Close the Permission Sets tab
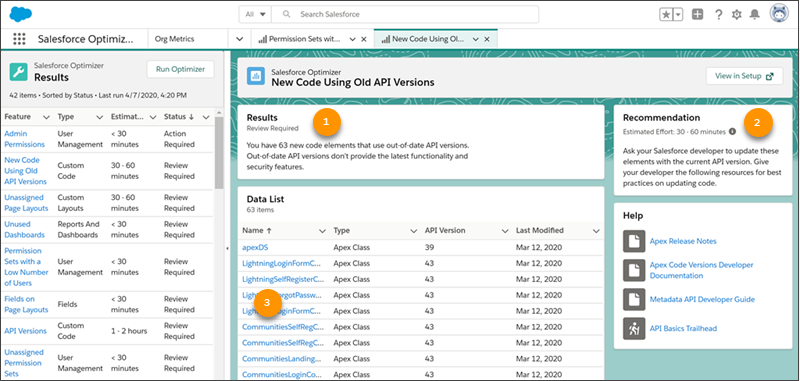Image resolution: width=800 pixels, height=381 pixels. [x=363, y=39]
